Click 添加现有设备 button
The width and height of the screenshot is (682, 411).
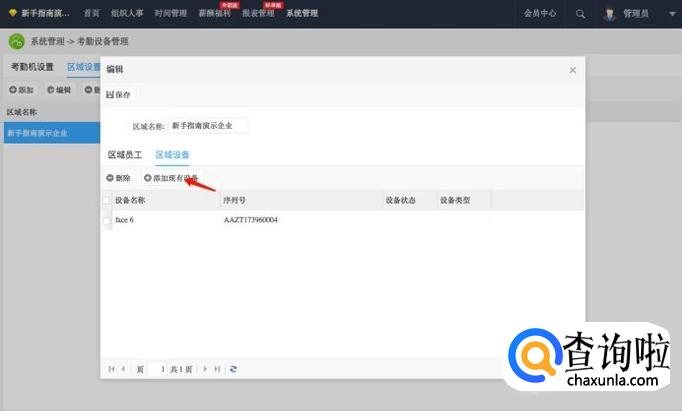171,178
